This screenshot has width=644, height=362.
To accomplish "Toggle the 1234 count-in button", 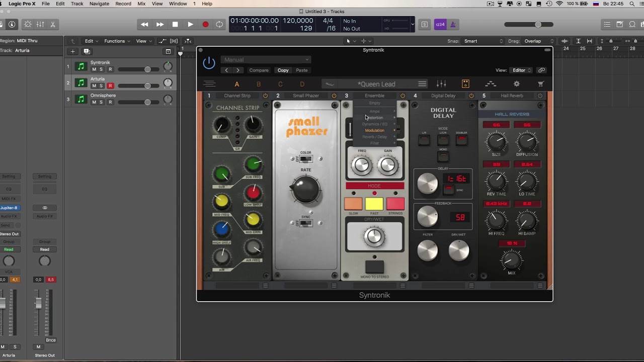I will [x=440, y=24].
